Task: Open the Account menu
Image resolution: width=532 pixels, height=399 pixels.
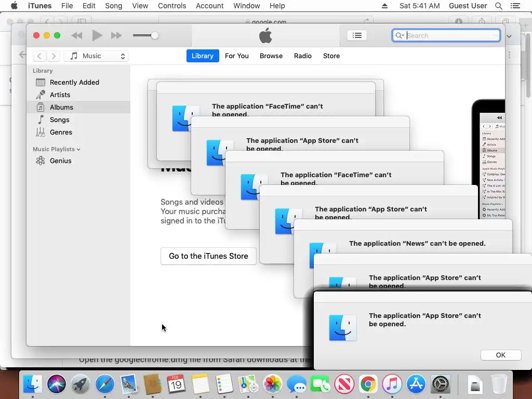Action: point(210,6)
